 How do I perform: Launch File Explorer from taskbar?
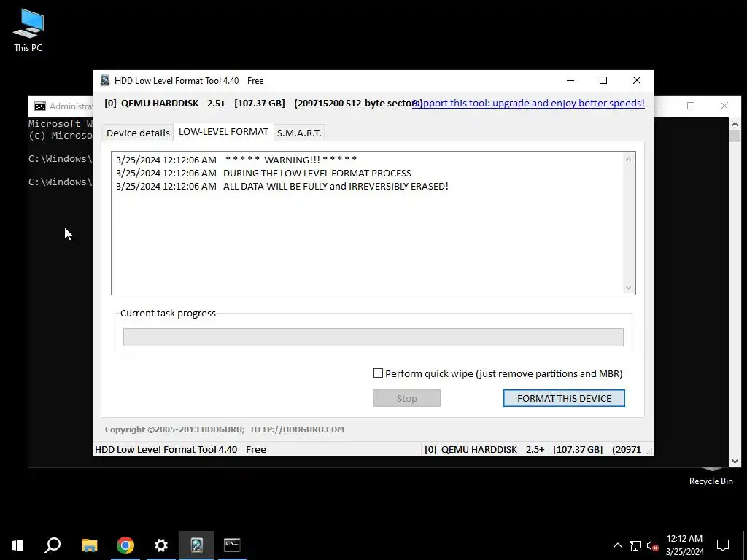point(89,545)
